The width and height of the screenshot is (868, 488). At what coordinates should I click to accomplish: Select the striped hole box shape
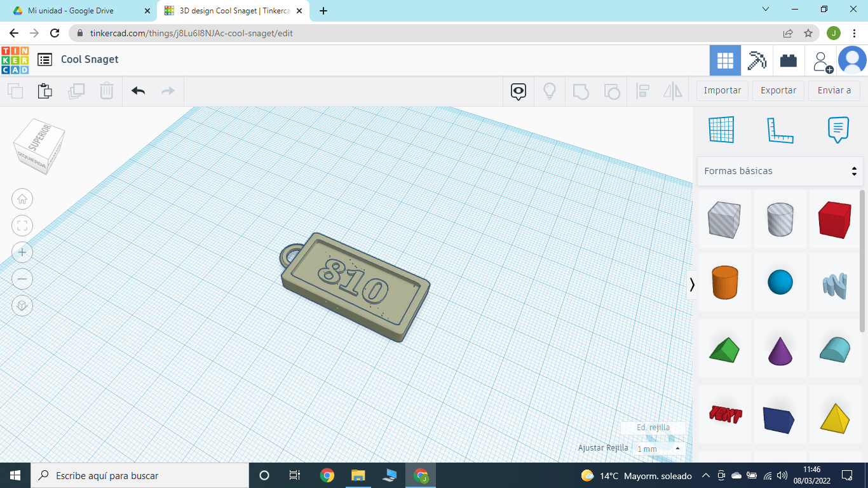[x=724, y=220]
